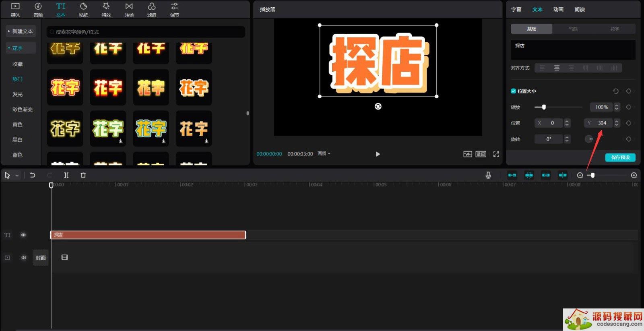644x331 pixels.
Task: Hide the text track with eye icon
Action: pyautogui.click(x=23, y=235)
